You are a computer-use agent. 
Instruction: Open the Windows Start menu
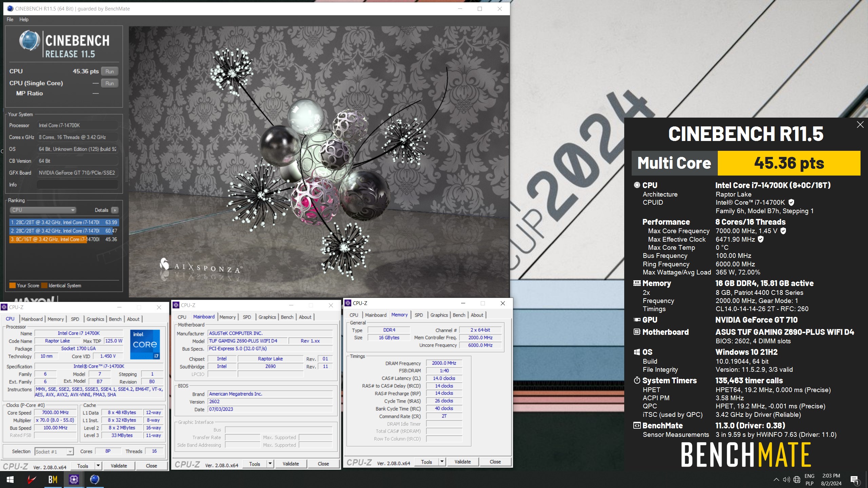pyautogui.click(x=10, y=480)
